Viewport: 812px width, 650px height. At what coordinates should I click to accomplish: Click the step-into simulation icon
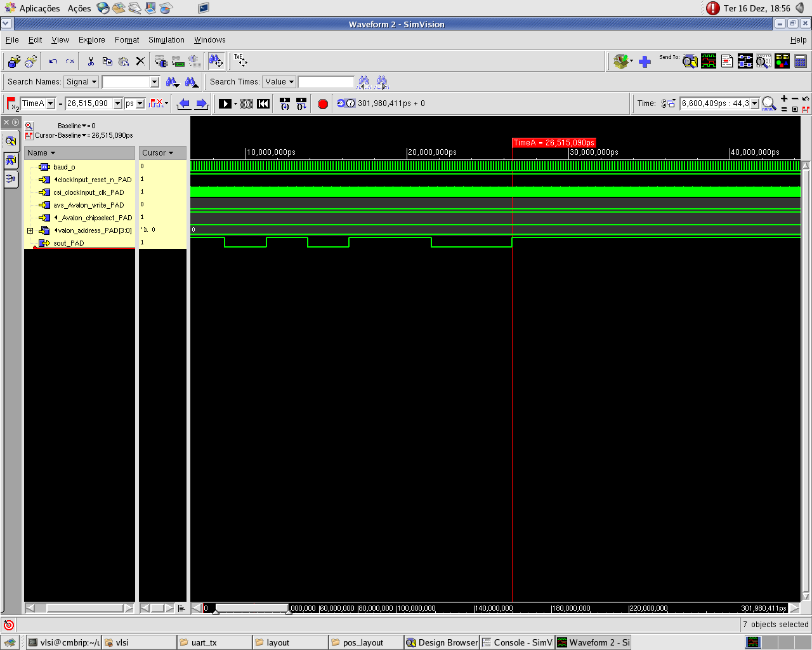tap(285, 103)
